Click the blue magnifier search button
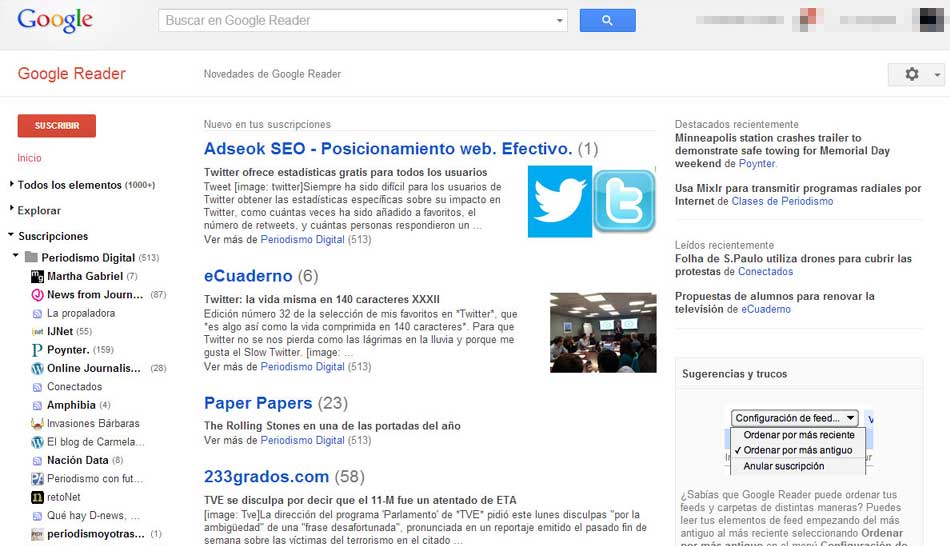 click(x=607, y=21)
